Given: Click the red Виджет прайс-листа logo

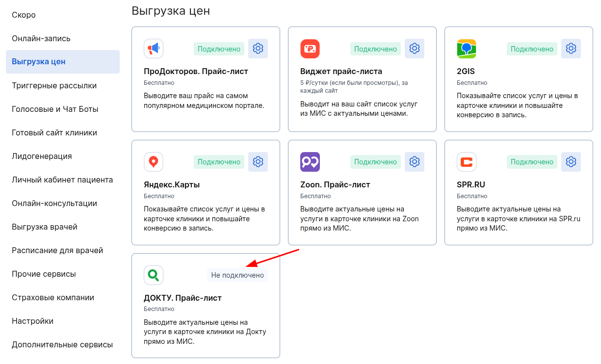Looking at the screenshot, I should tap(310, 49).
